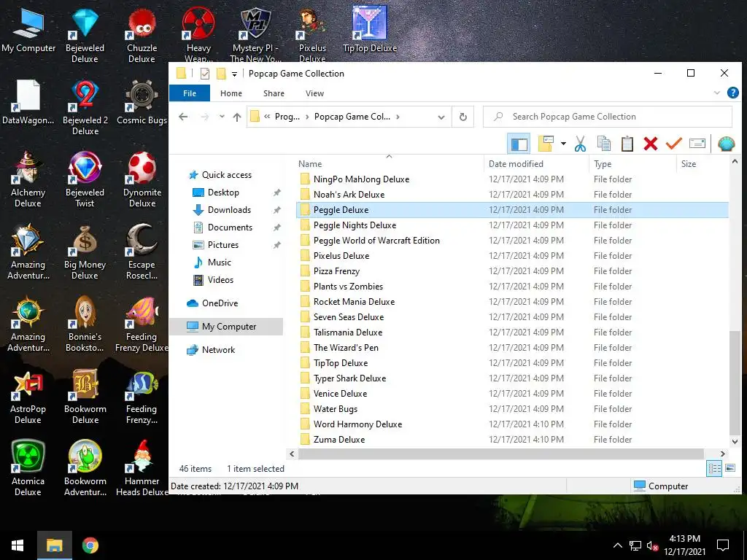Switch to details view layout
The height and width of the screenshot is (560, 747).
[x=714, y=469]
